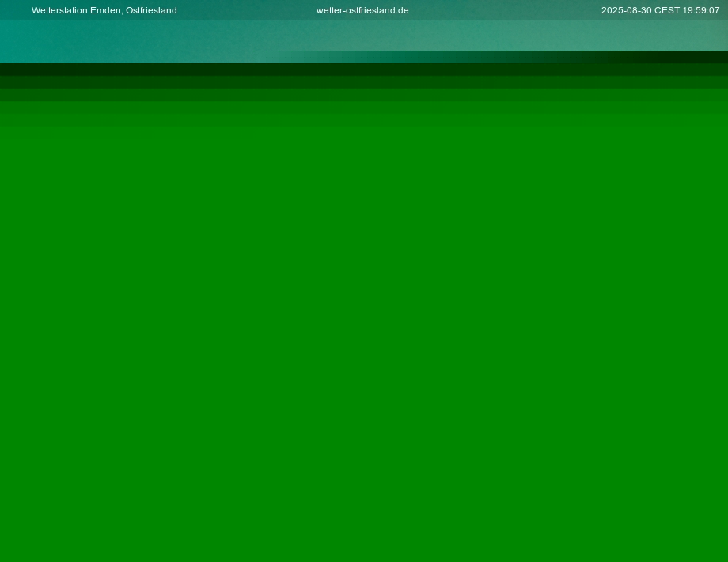
Task: Click the timestamp '2025-08-30 CEST 19:59:07'
Action: [660, 10]
